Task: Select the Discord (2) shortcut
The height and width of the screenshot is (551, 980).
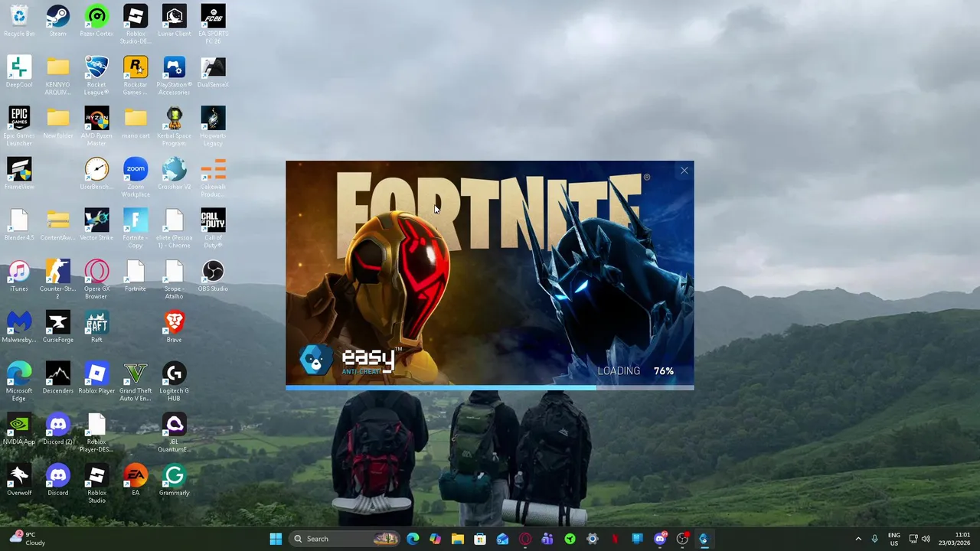Action: (x=58, y=430)
